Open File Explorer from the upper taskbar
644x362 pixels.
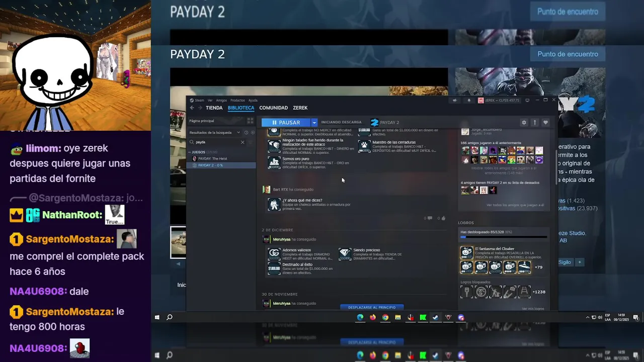pos(398,317)
